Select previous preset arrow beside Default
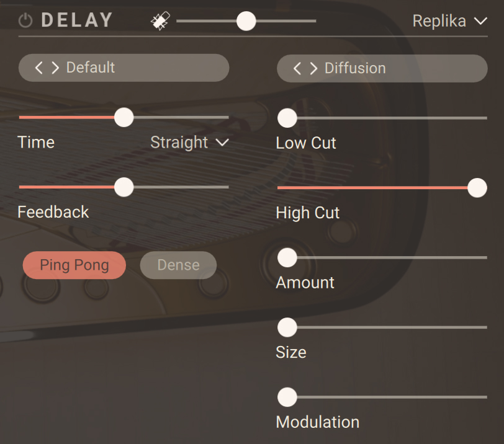The width and height of the screenshot is (504, 444). tap(39, 68)
